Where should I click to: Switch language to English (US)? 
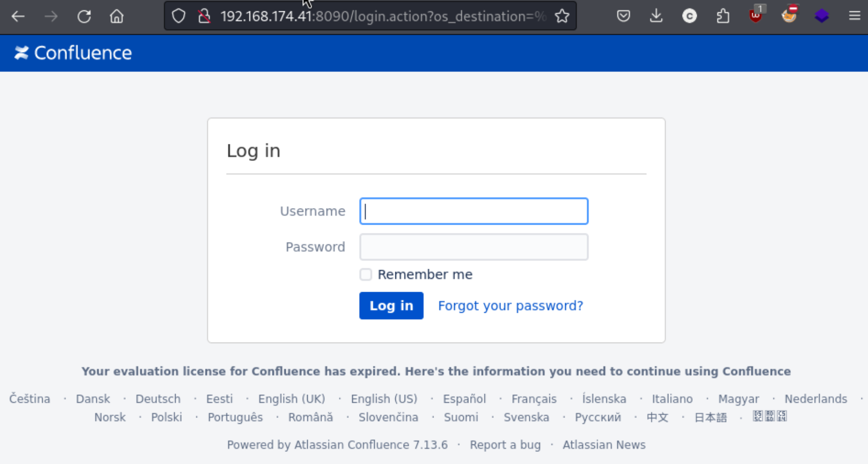[384, 399]
